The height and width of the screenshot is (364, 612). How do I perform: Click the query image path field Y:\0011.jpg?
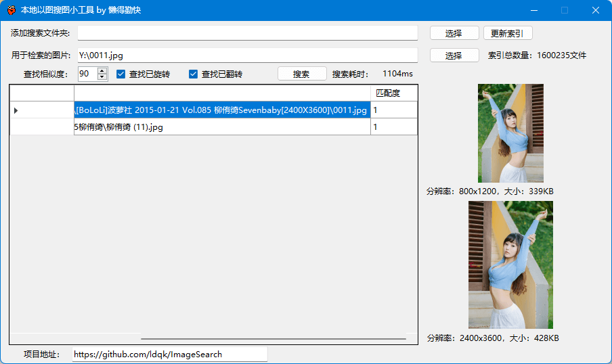(x=247, y=55)
